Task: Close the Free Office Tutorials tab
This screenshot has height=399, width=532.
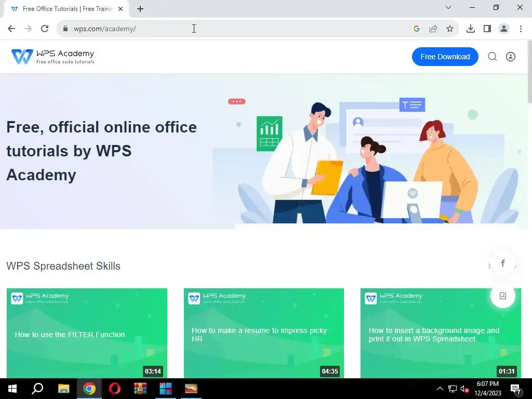Action: (121, 9)
